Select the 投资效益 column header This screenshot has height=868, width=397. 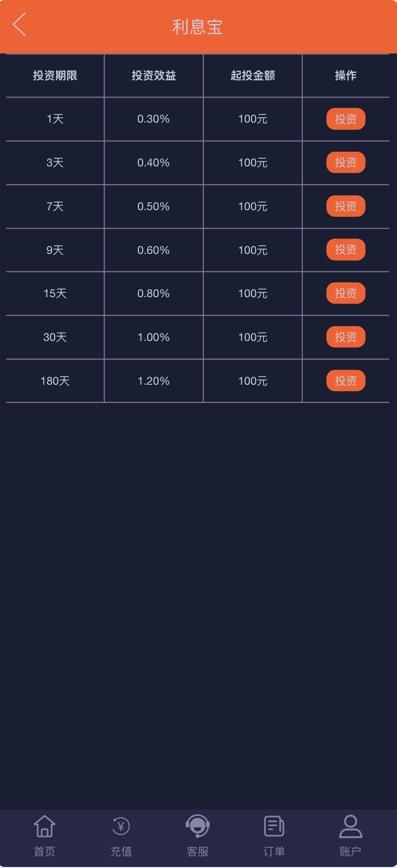pyautogui.click(x=154, y=76)
